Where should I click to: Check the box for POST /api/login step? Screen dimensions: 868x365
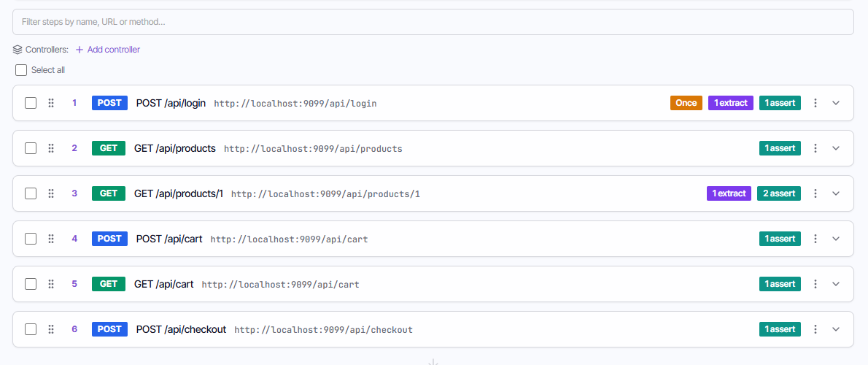31,103
